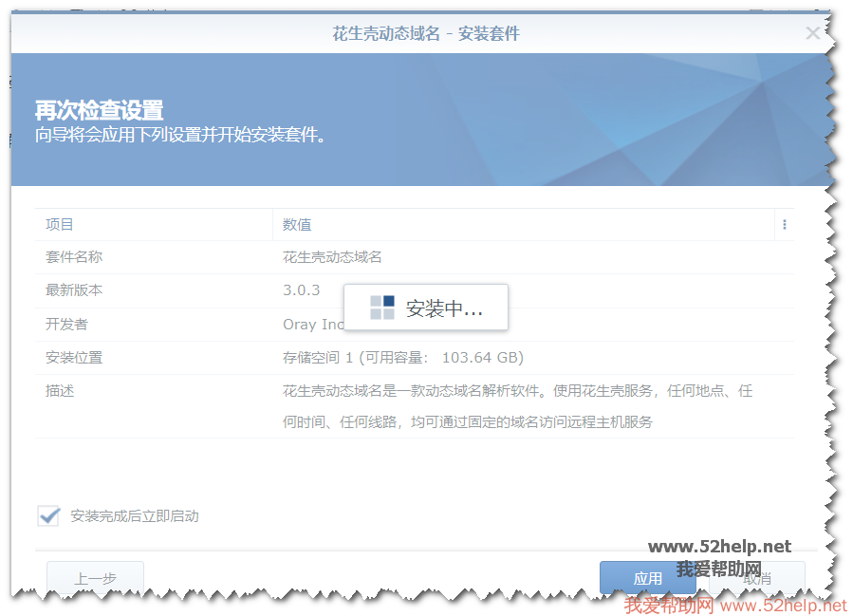Toggle 安装完成后立即启动 checkbox
Viewport: 853px width, 616px height.
[48, 515]
